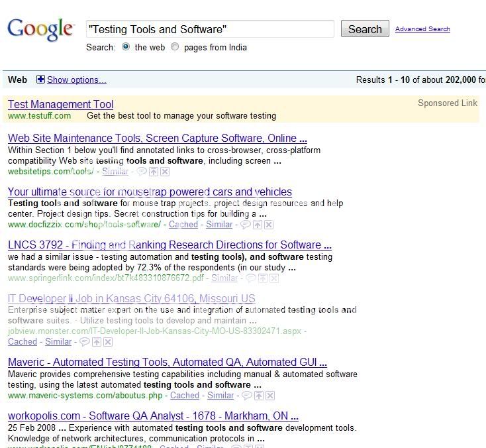Open Cached link for docfizzix.com result
Image resolution: width=486 pixels, height=448 pixels.
183,225
